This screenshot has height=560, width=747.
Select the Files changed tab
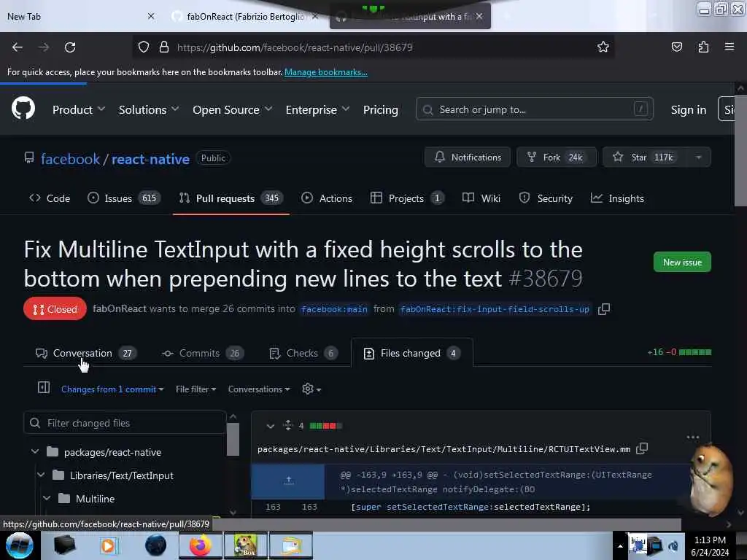[x=411, y=353]
